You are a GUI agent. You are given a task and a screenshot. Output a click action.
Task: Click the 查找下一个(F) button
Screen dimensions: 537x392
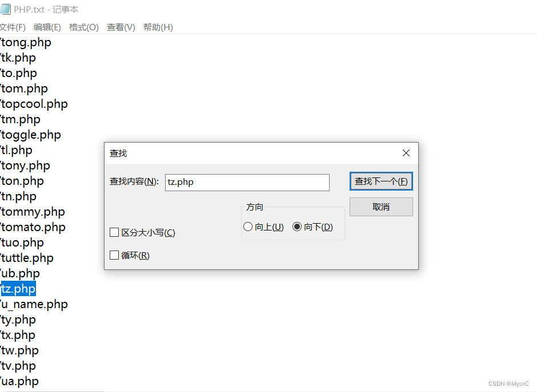pos(381,180)
